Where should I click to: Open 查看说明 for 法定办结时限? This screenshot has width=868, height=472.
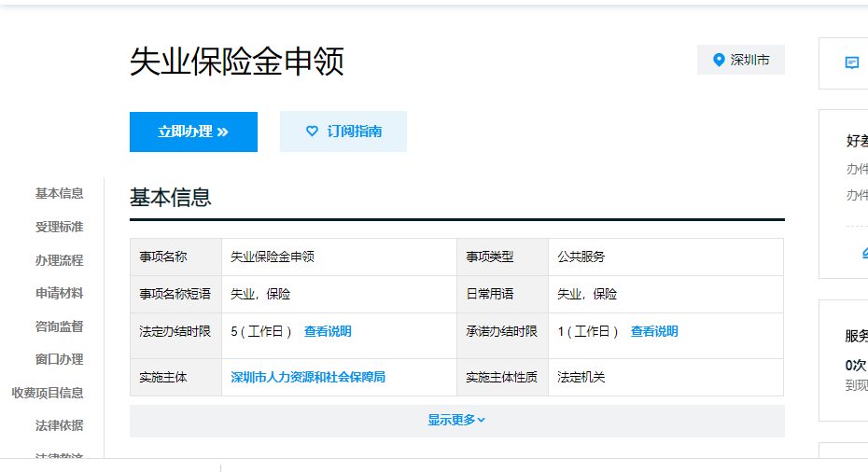pos(328,331)
